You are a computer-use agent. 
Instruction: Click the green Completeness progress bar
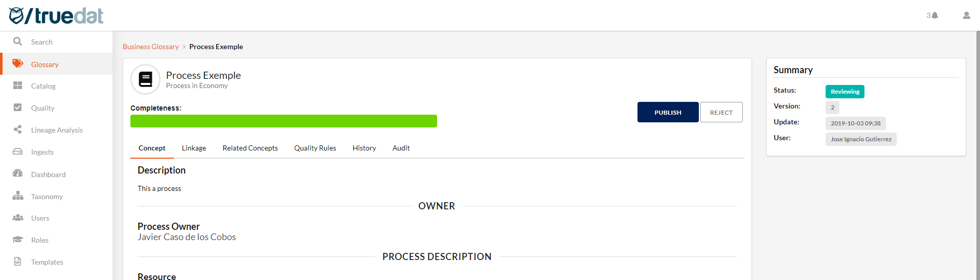coord(283,121)
